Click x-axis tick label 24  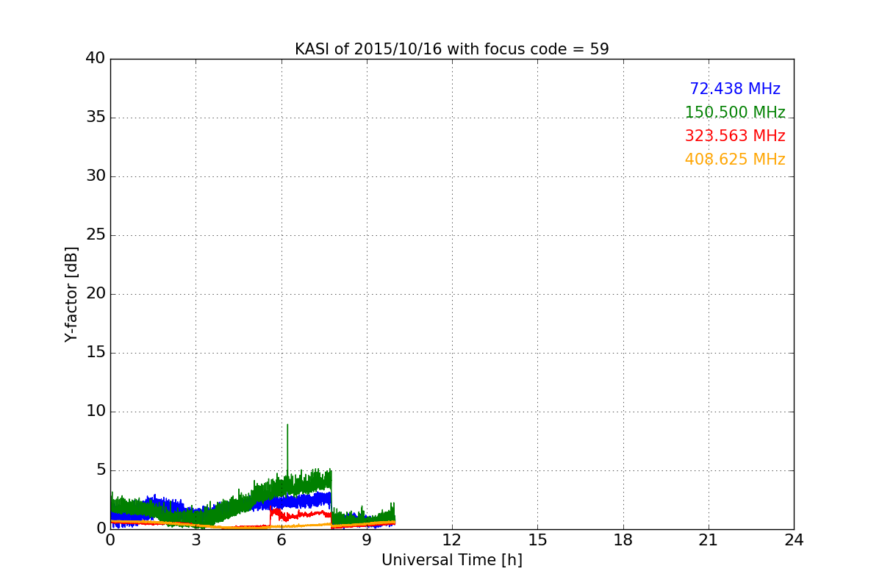pos(794,539)
